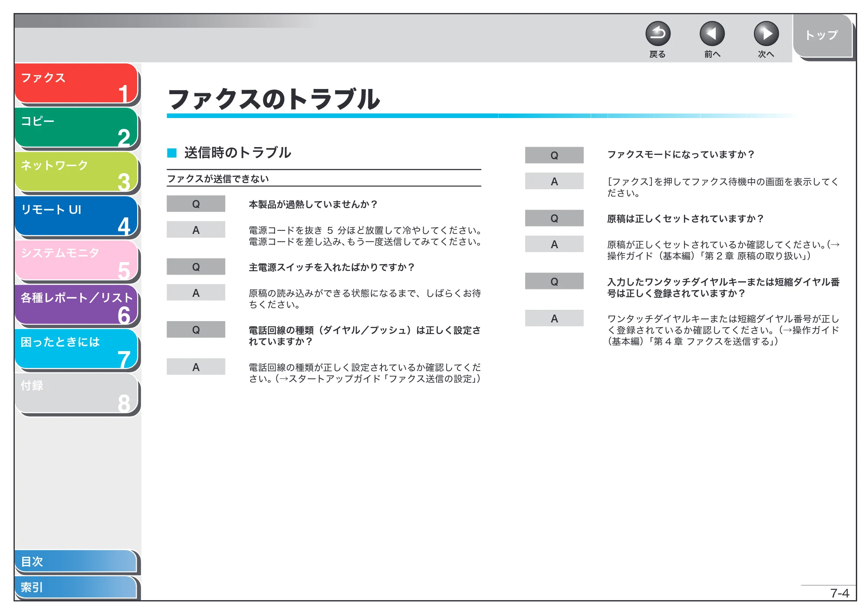Open the 目次 table of contents button
868x614 pixels.
tap(76, 561)
